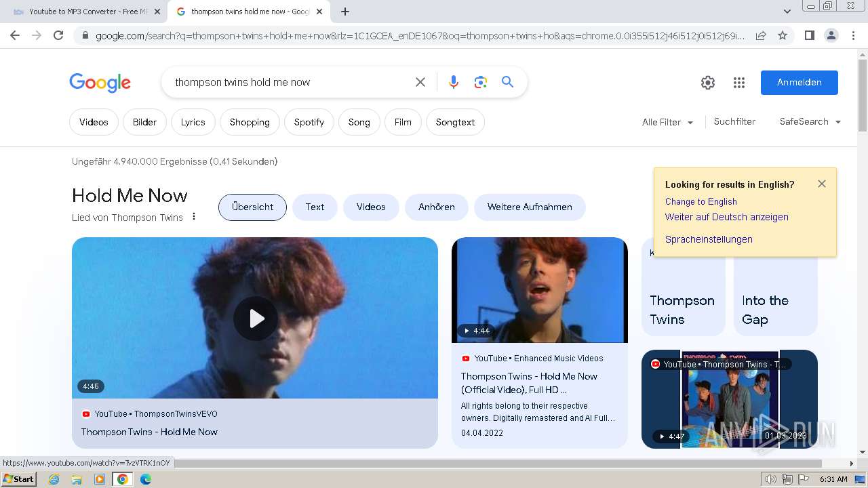This screenshot has height=488, width=868.
Task: Click Weiter auf Deutsch anzeigen
Action: click(x=726, y=217)
